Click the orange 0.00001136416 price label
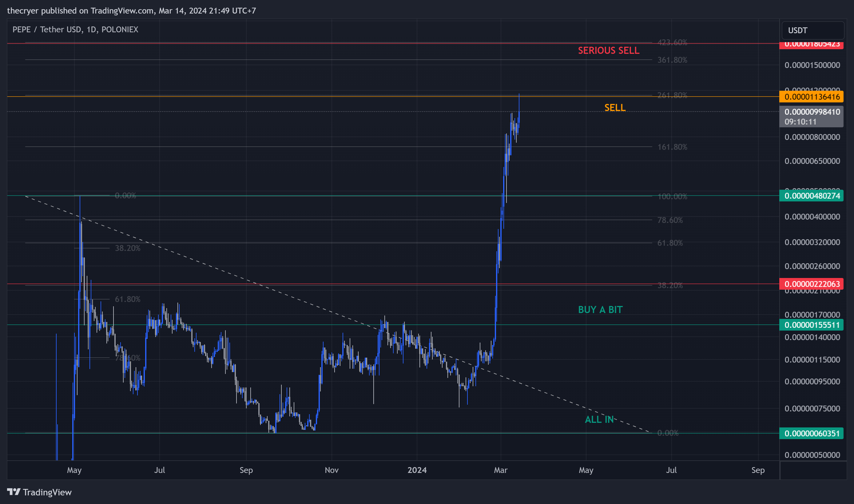The image size is (854, 504). 811,97
